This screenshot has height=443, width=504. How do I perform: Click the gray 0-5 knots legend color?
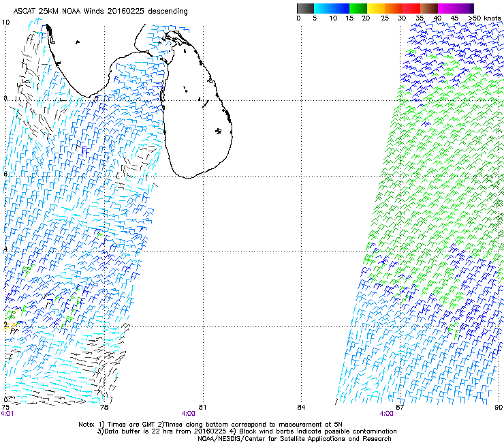coord(305,8)
